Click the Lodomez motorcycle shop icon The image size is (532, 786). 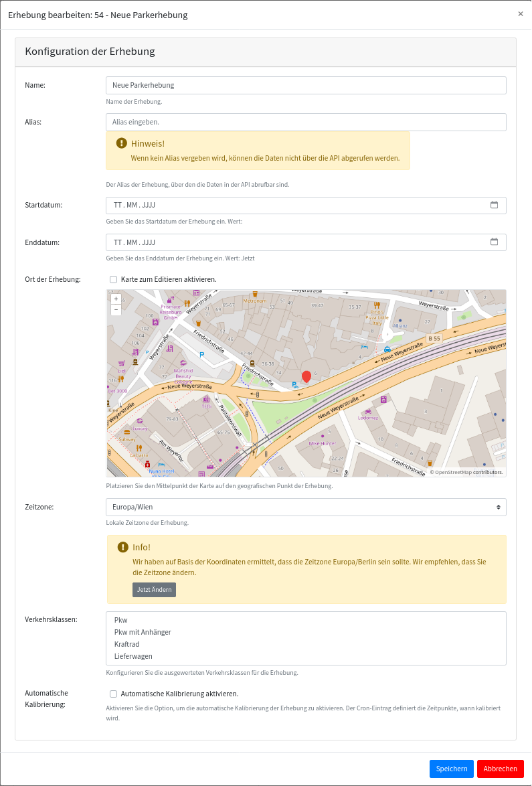(x=368, y=411)
